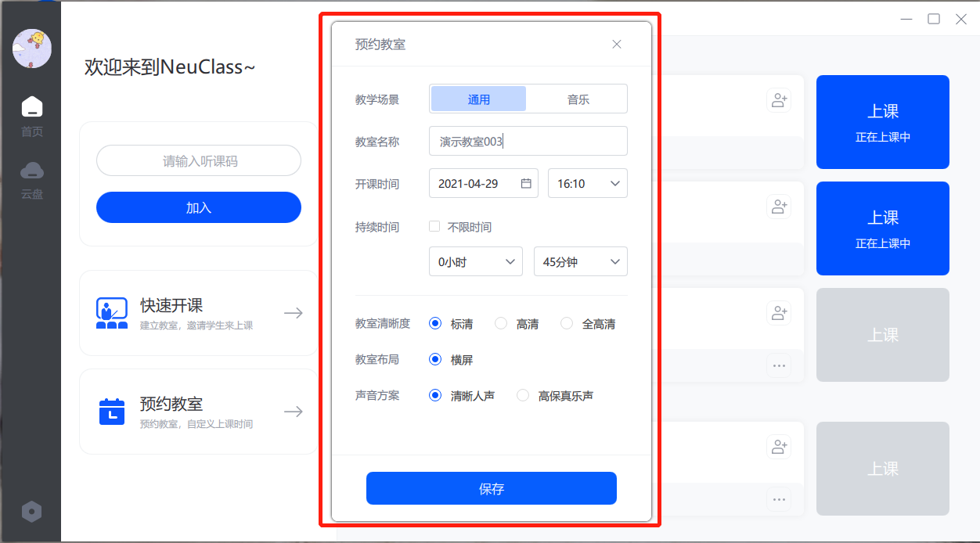Click 加入 button

point(199,207)
